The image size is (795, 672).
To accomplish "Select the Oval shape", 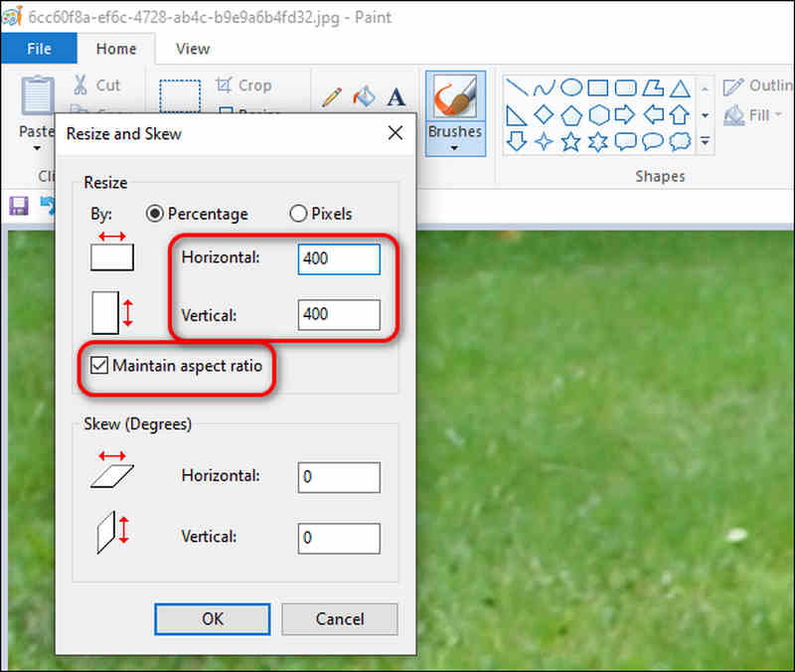I will click(571, 87).
